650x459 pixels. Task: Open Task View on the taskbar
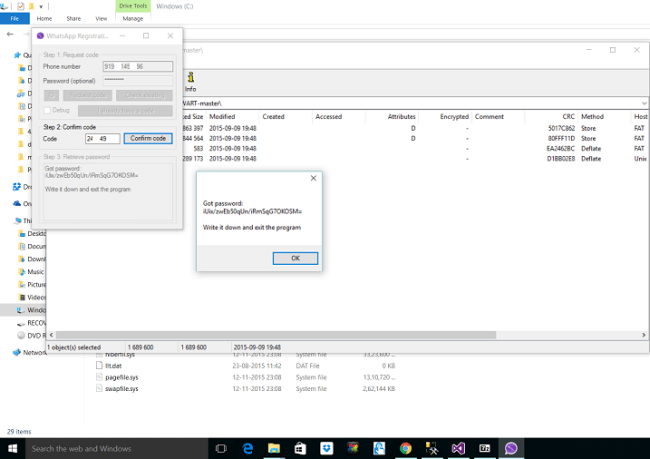[221, 449]
